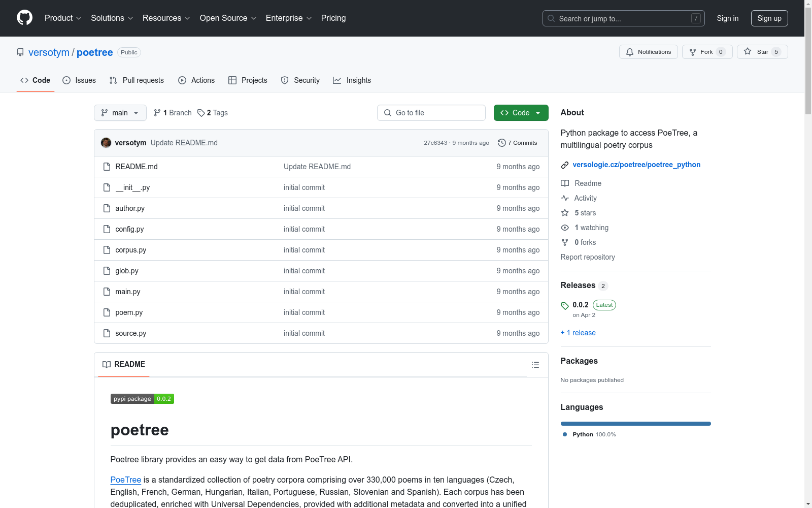Click the file icon next to corpus.py
Image resolution: width=812 pixels, height=508 pixels.
(x=107, y=250)
